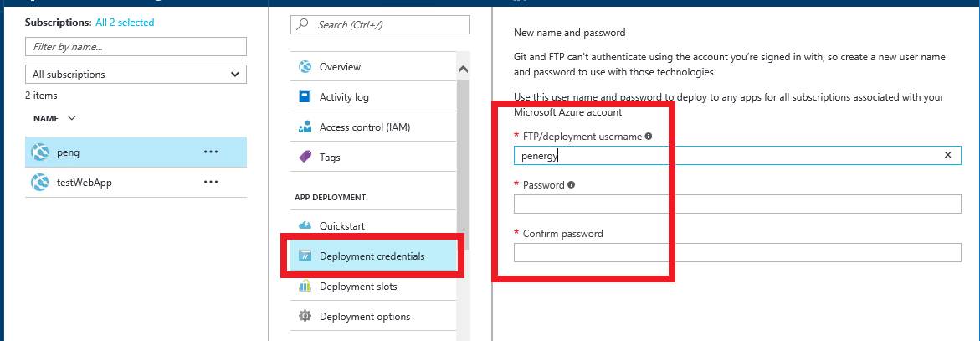The width and height of the screenshot is (980, 341).
Task: Click the Confirm password field
Action: tap(736, 253)
